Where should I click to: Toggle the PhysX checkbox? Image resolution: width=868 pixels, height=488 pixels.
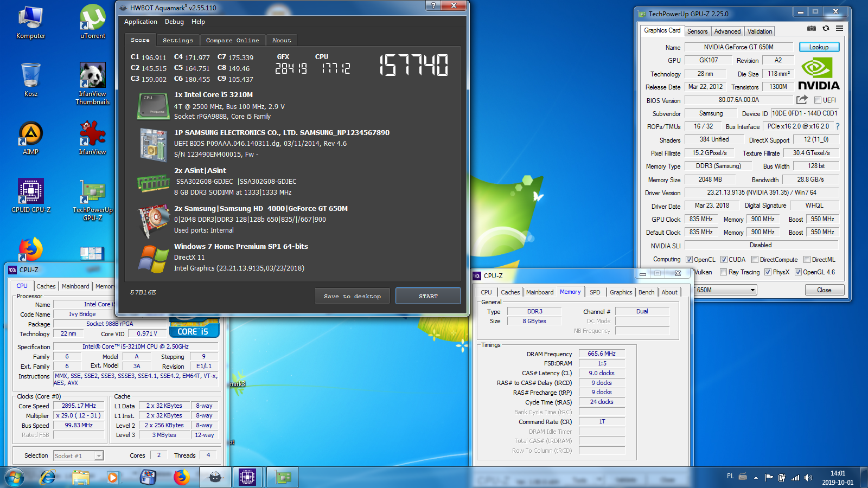click(768, 272)
